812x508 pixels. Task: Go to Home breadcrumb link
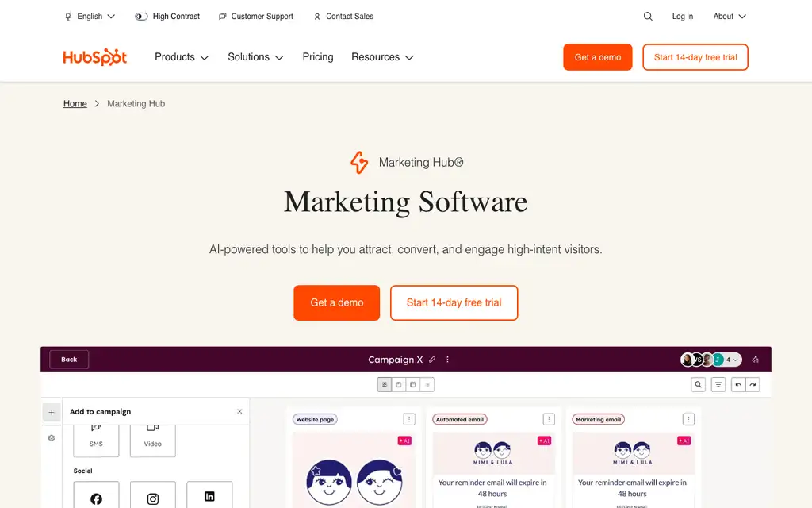click(x=75, y=104)
